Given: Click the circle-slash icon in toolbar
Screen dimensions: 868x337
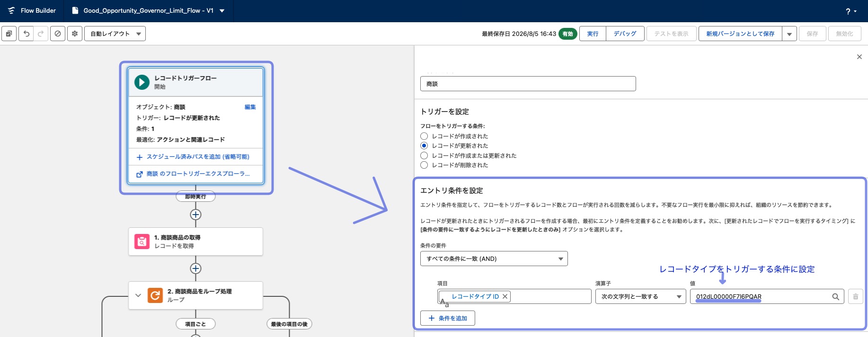Looking at the screenshot, I should pos(58,34).
